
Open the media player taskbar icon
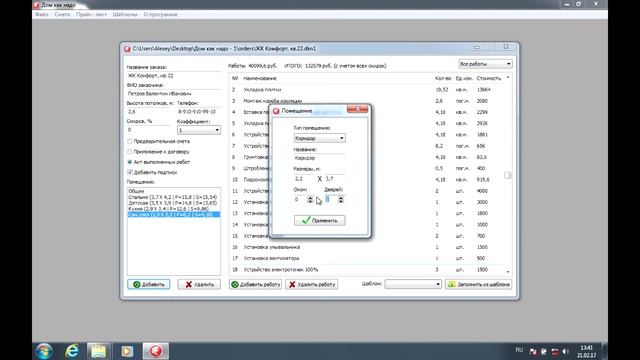point(127,351)
